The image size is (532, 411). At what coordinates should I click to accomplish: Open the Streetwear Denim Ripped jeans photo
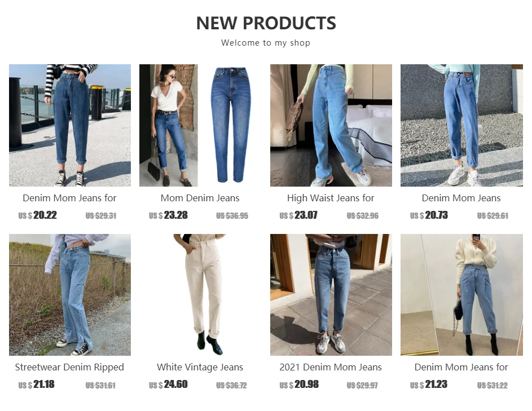pyautogui.click(x=70, y=295)
